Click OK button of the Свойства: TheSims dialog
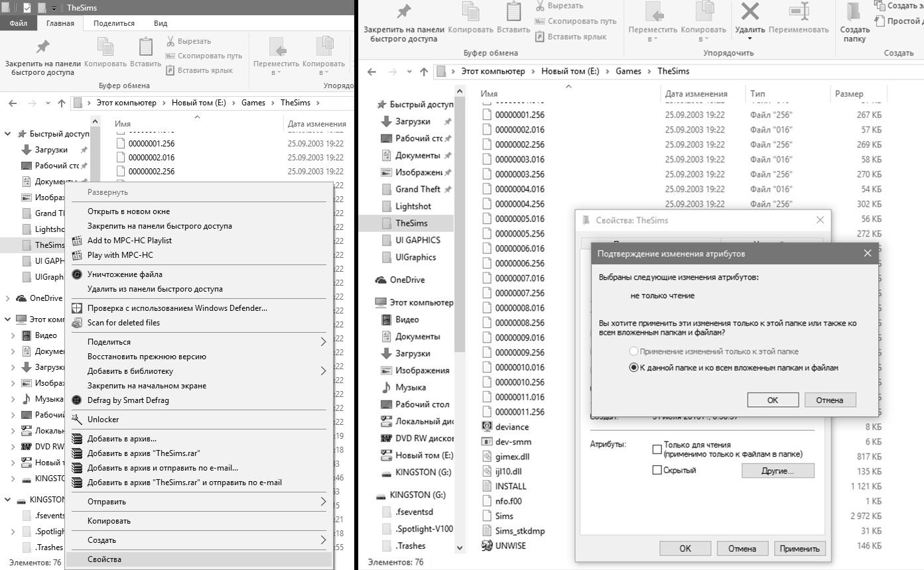Viewport: 924px width, 570px height. pos(685,548)
